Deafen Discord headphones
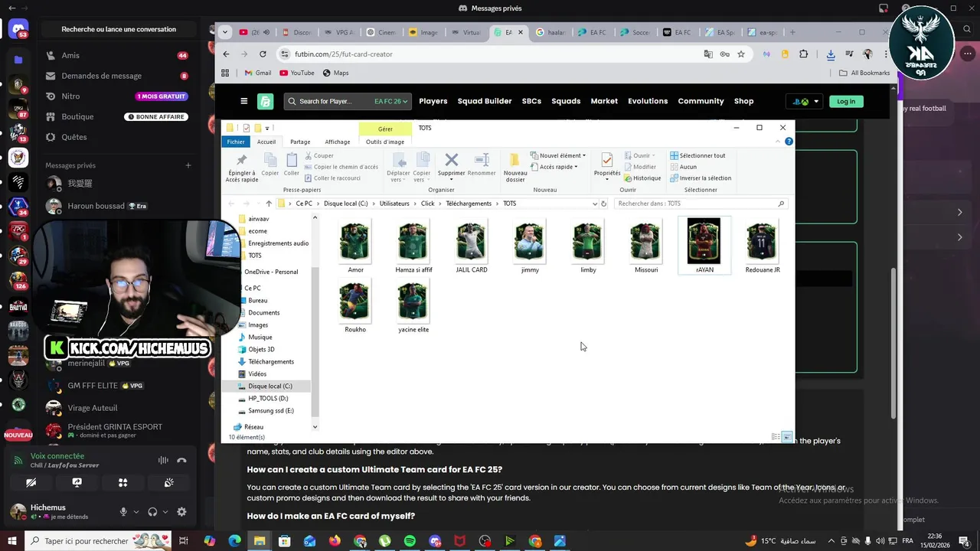 pyautogui.click(x=152, y=512)
